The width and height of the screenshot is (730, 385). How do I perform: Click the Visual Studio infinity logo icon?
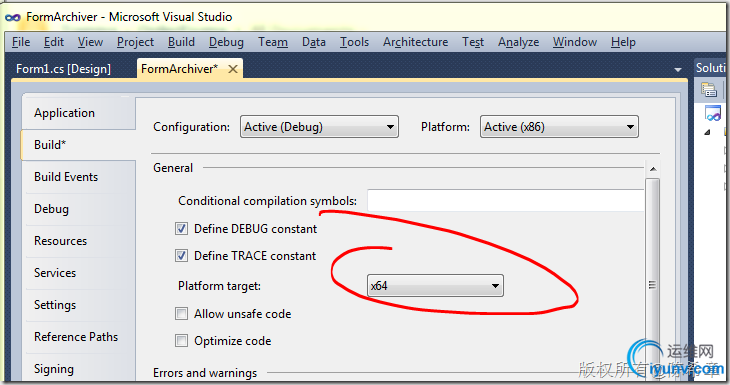(13, 17)
